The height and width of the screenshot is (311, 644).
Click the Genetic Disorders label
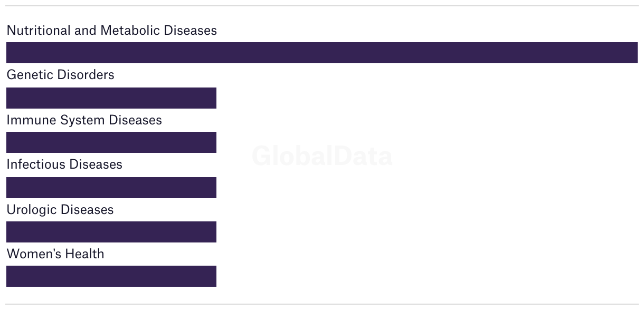(60, 75)
